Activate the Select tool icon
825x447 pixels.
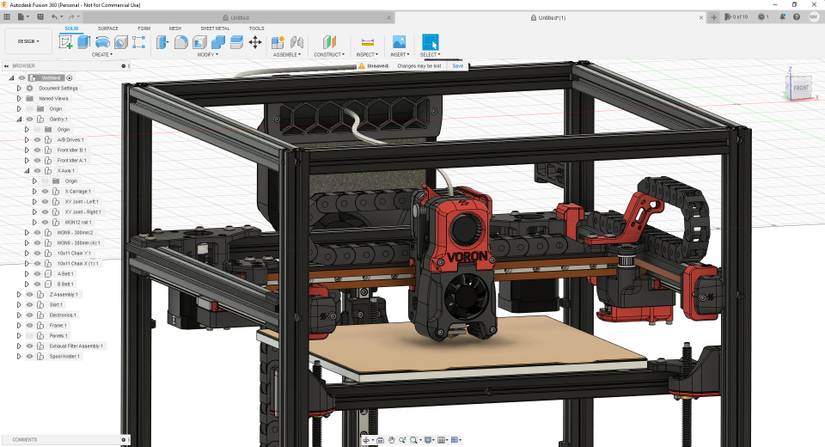click(430, 42)
